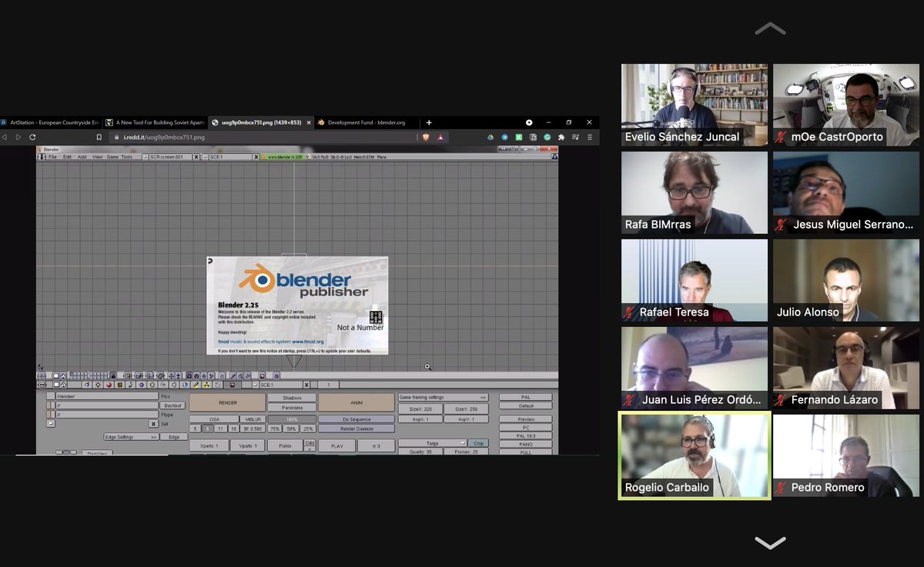924x567 pixels.
Task: Switch to the ArtStation browser tab
Action: pos(50,122)
